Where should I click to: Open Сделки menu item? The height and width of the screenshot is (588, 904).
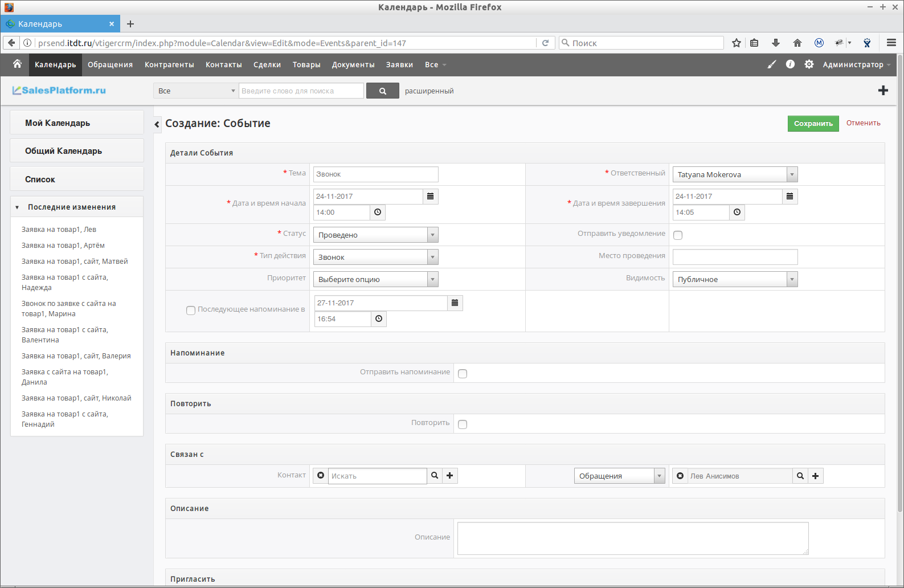pos(267,64)
